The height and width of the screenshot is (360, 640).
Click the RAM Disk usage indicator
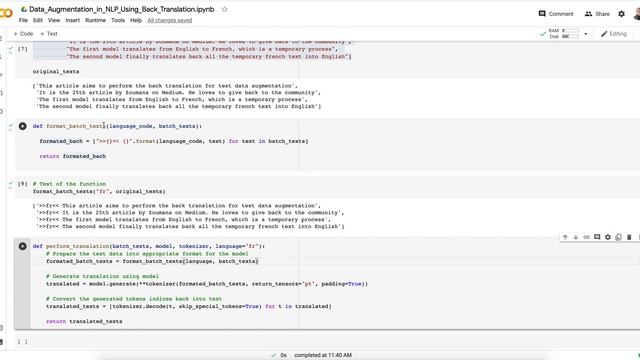click(x=564, y=33)
